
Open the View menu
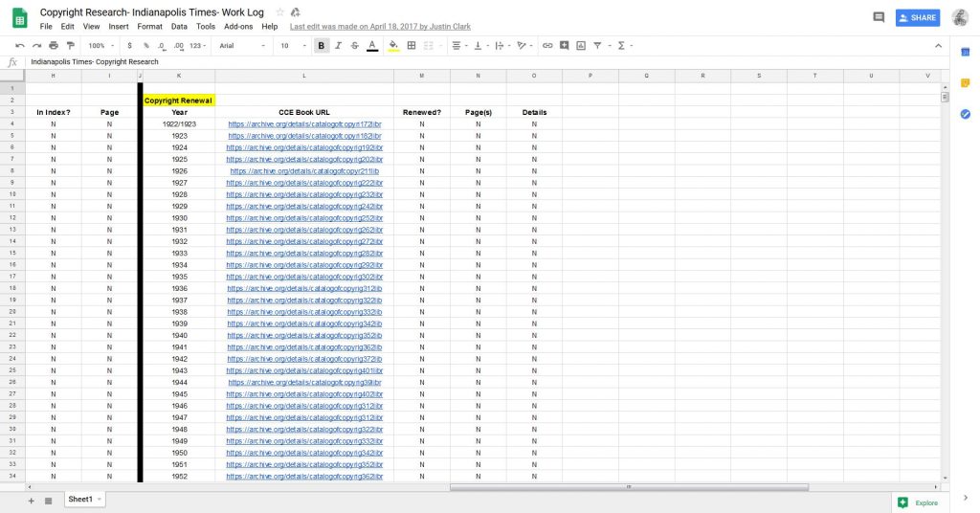tap(91, 26)
